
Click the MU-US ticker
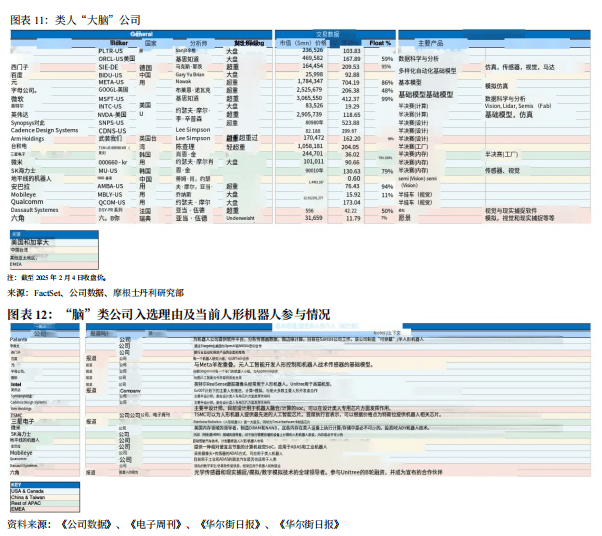click(x=108, y=171)
